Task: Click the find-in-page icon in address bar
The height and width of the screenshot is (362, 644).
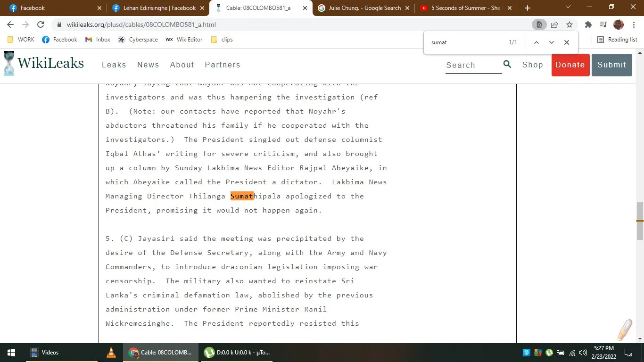Action: pos(539,25)
